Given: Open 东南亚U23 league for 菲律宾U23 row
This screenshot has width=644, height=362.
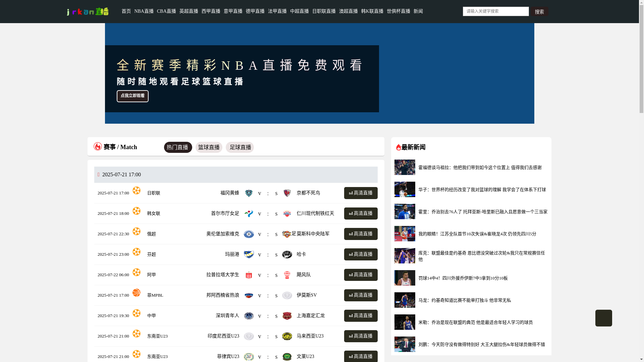Looking at the screenshot, I should (157, 357).
